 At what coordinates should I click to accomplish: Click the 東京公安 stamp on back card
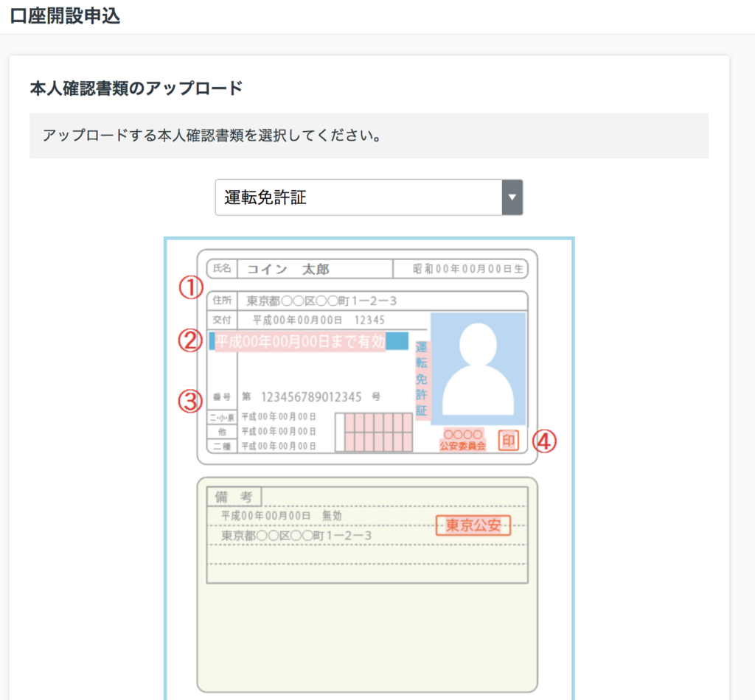(473, 525)
